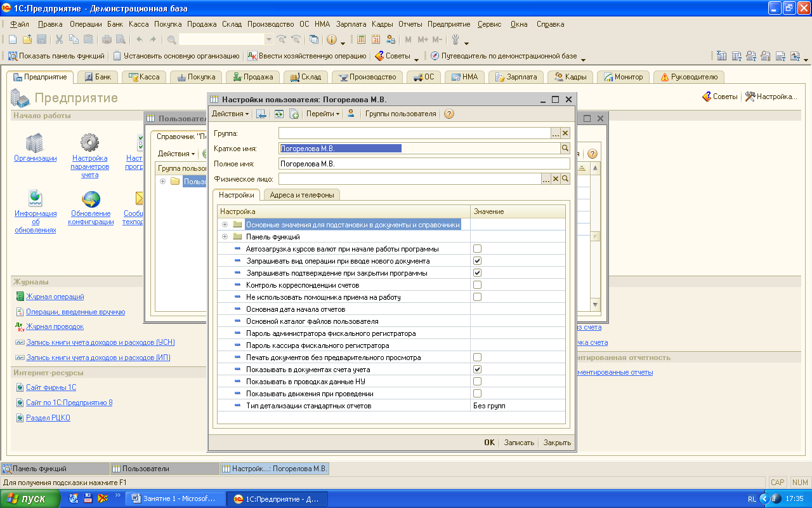Click Тип детализации value Без групп
The width and height of the screenshot is (812, 508).
(x=518, y=406)
